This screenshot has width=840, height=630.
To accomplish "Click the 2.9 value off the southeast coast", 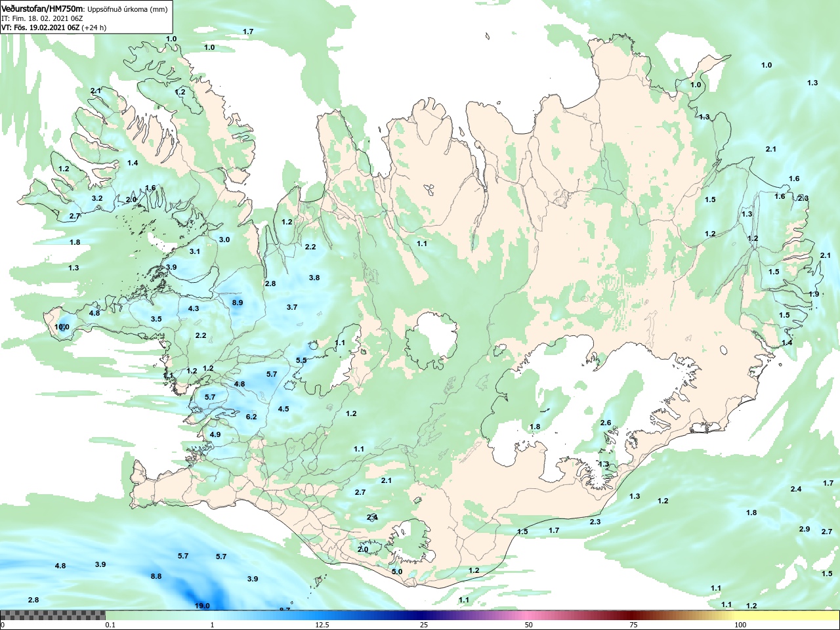I will (x=805, y=529).
